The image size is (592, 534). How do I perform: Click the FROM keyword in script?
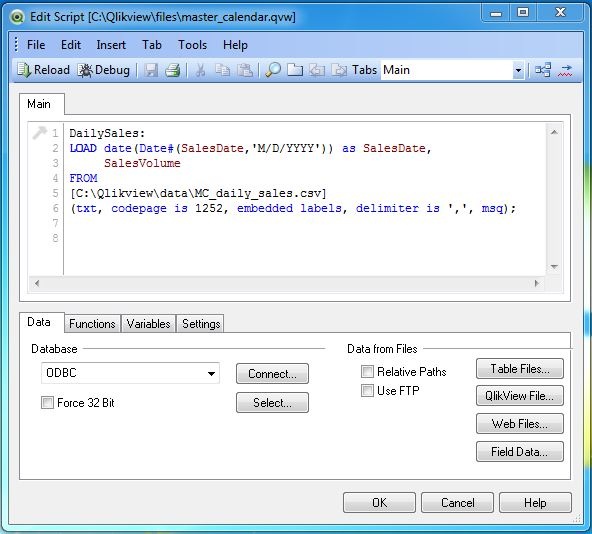coord(83,178)
